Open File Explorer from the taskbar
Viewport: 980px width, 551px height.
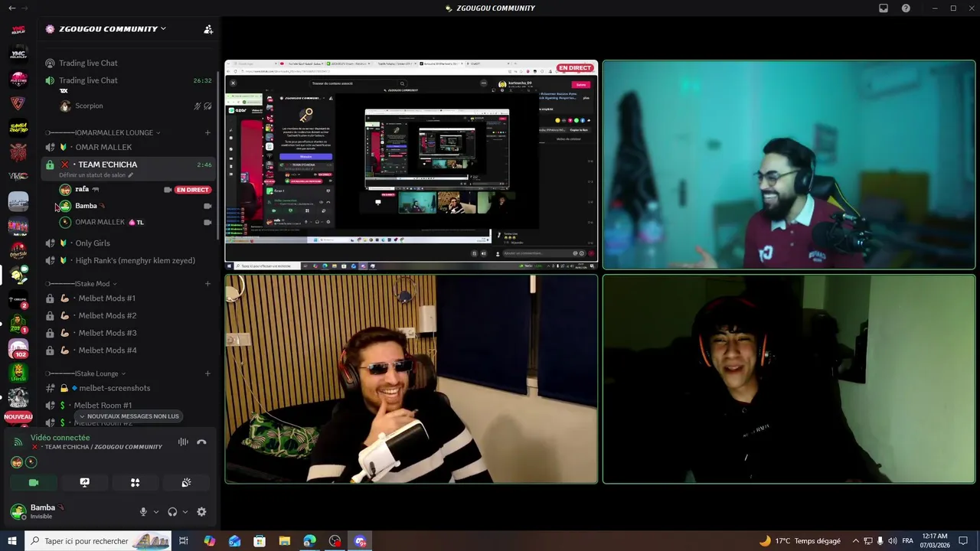click(x=284, y=541)
